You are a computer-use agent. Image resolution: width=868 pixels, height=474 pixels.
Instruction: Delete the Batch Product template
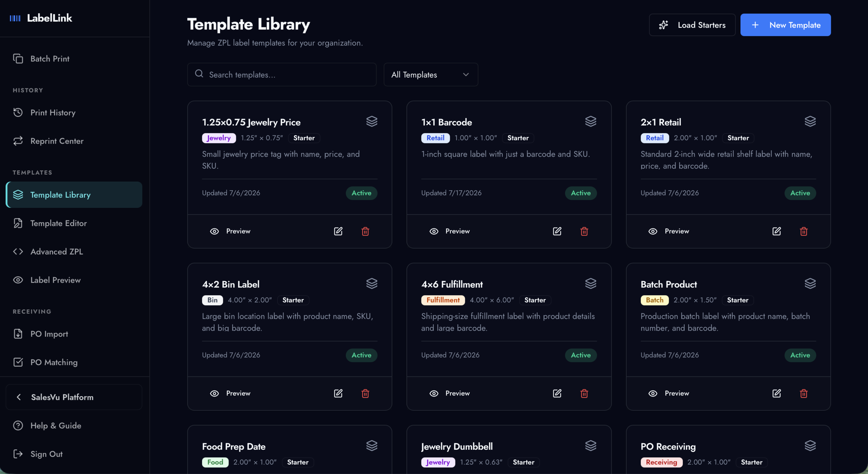[x=804, y=393]
